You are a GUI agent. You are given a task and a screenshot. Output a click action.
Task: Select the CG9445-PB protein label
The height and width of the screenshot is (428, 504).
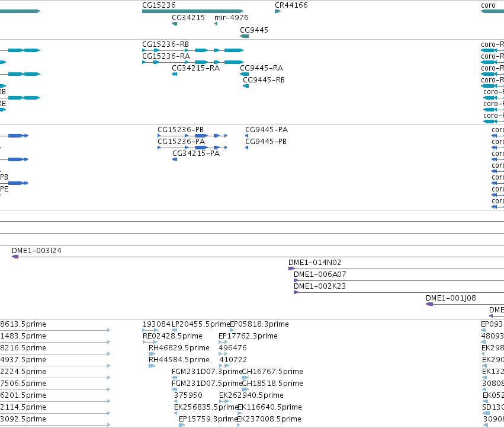click(266, 142)
